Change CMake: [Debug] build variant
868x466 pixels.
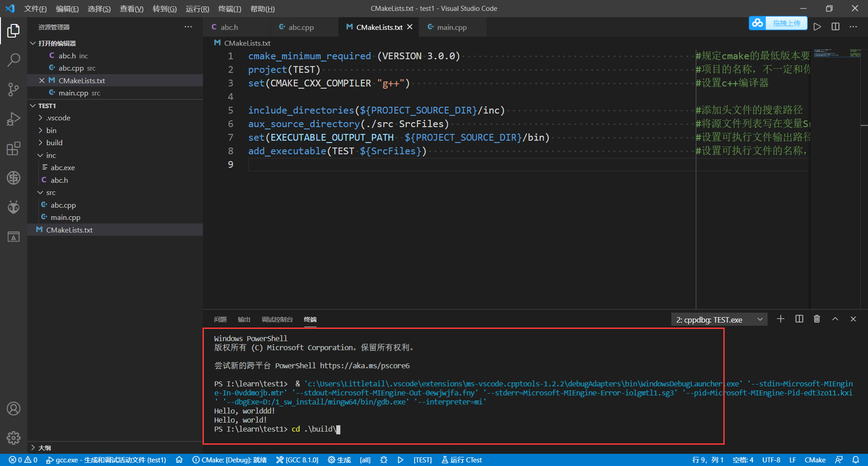[x=230, y=460]
